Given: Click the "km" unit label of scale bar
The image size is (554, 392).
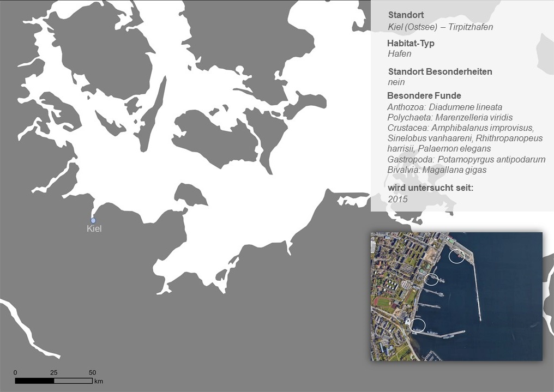Looking at the screenshot, I should 99,381.
